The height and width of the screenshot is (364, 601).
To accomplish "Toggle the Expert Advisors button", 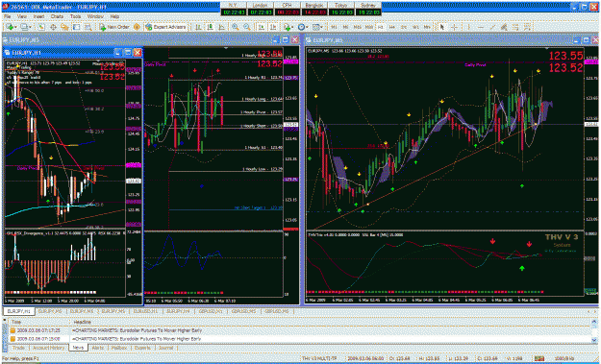I will pyautogui.click(x=165, y=27).
